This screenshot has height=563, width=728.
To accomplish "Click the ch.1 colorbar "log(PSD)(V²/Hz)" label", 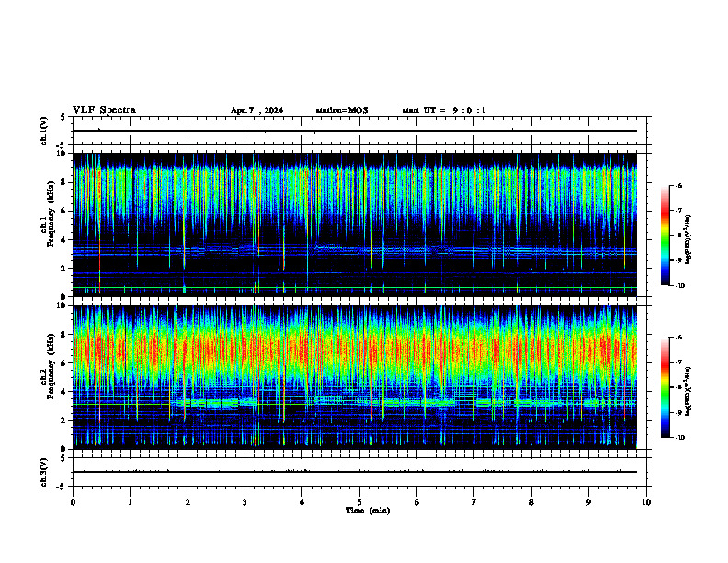I will point(688,239).
